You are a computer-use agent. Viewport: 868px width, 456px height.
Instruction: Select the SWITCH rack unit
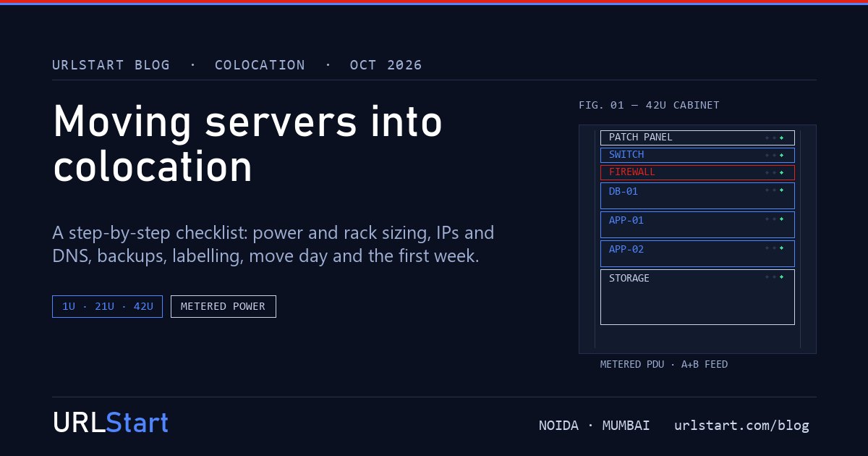tap(697, 155)
